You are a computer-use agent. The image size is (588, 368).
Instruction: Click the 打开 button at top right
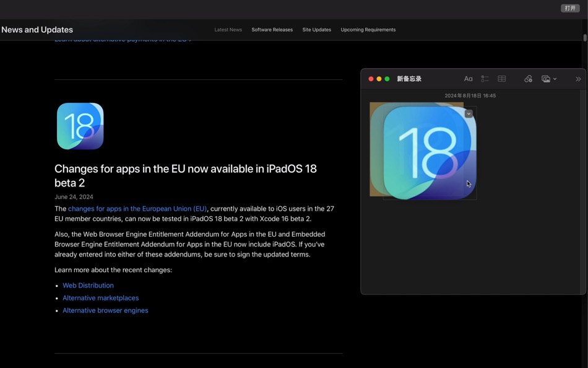tap(570, 8)
